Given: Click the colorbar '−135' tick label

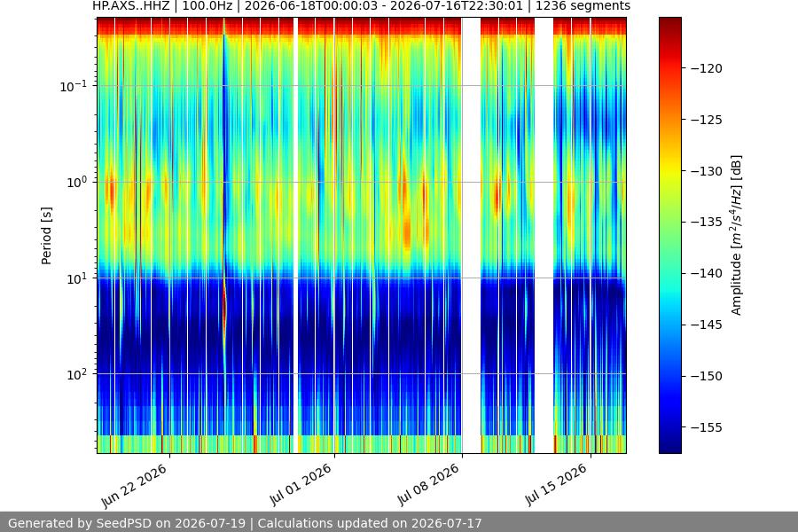Looking at the screenshot, I should pyautogui.click(x=707, y=222).
